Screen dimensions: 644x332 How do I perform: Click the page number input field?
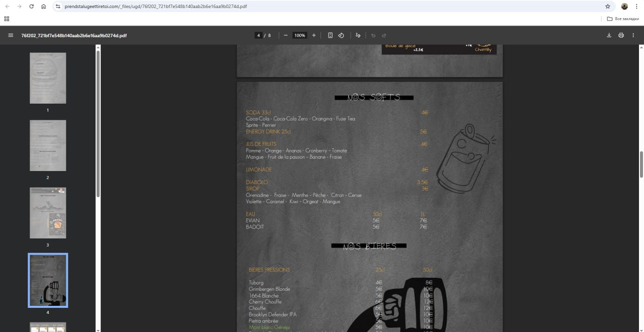tap(259, 35)
